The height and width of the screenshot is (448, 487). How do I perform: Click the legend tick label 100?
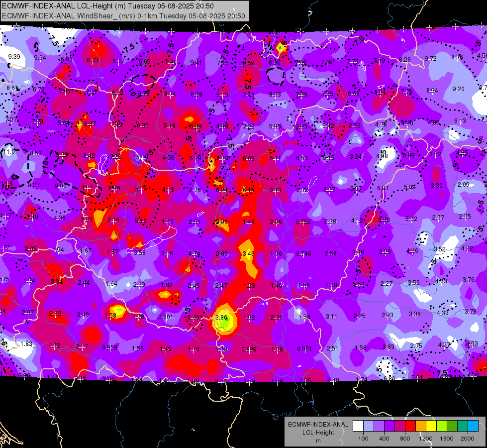pos(363,439)
